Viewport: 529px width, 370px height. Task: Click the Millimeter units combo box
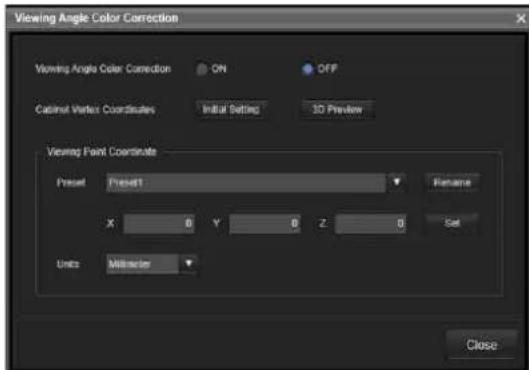point(143,264)
